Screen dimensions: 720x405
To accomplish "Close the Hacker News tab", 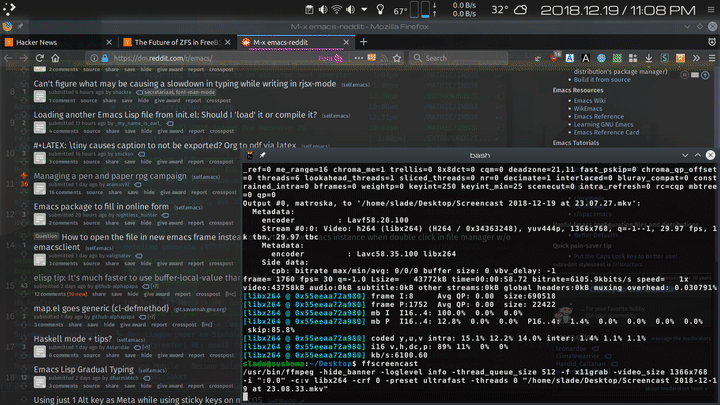I will click(x=109, y=42).
